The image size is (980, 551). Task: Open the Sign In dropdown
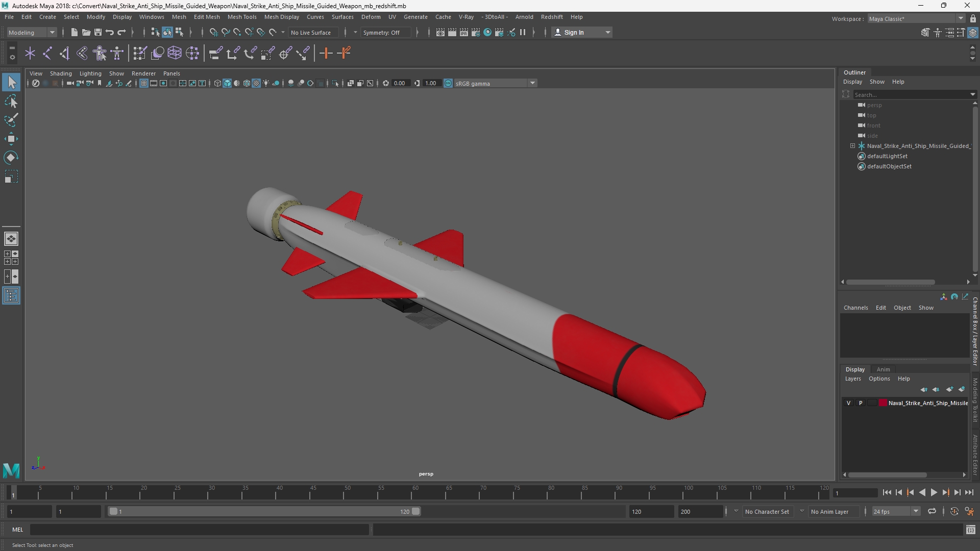pyautogui.click(x=582, y=32)
